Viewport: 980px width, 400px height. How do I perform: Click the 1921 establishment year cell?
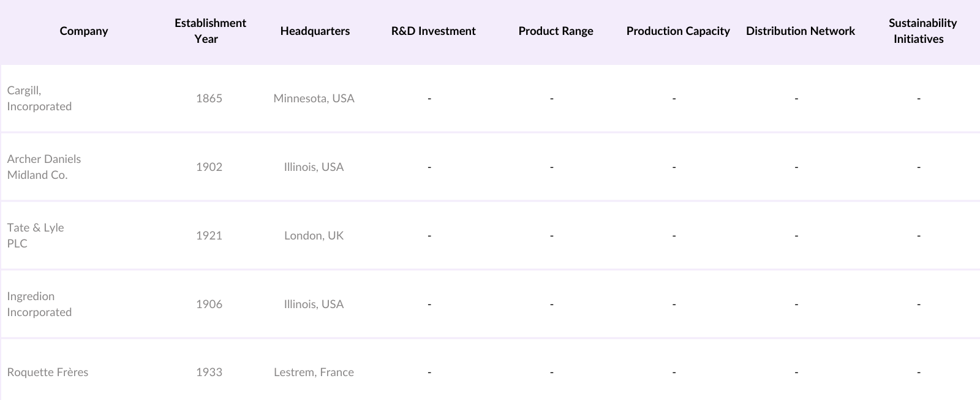pos(209,236)
